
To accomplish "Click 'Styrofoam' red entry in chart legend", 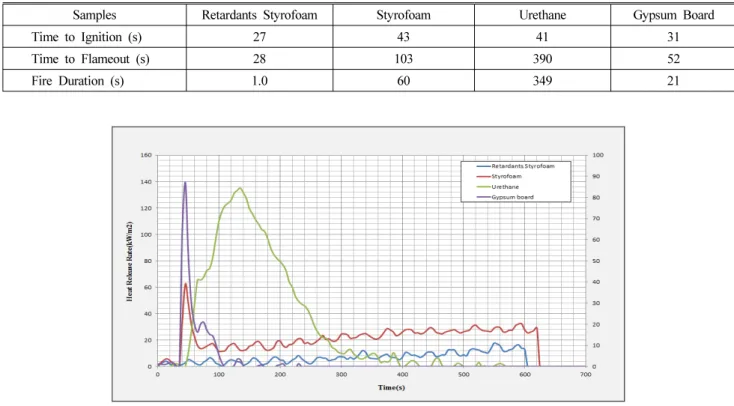I will (499, 177).
